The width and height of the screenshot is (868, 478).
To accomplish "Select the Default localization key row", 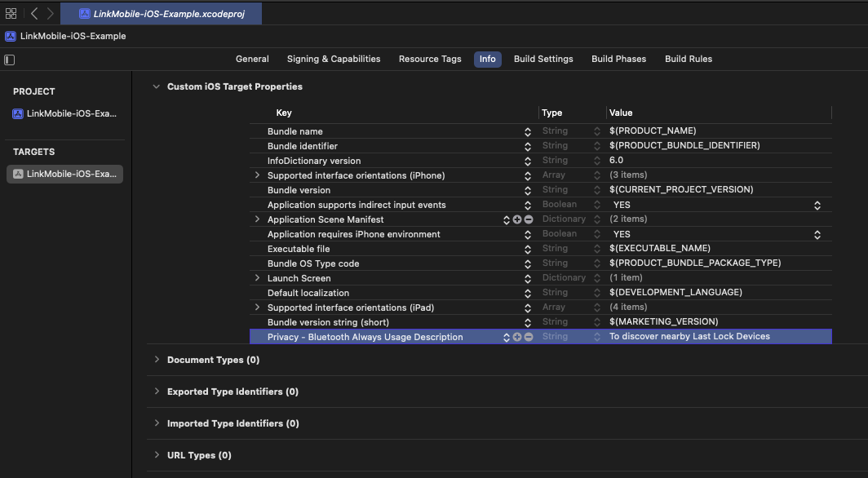I will coord(308,293).
